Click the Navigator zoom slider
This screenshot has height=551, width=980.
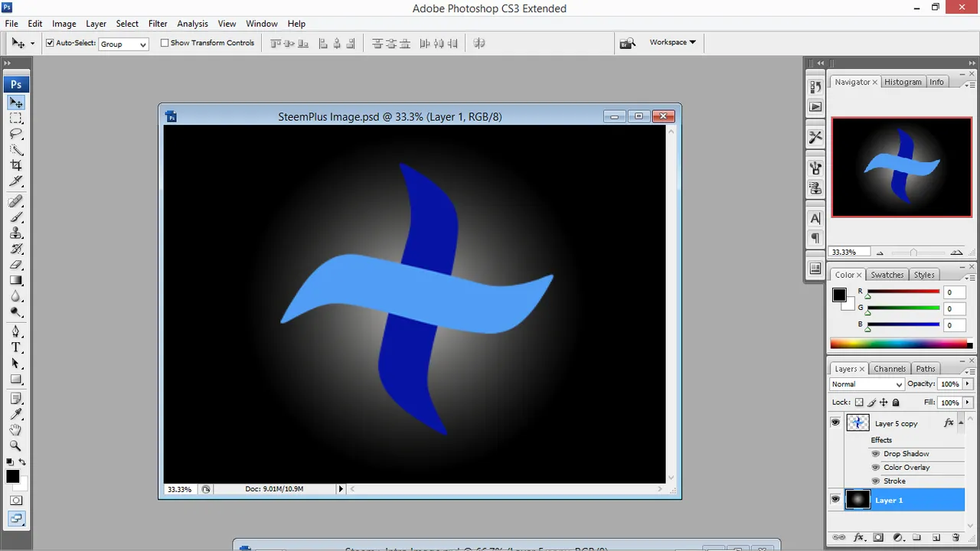[913, 253]
